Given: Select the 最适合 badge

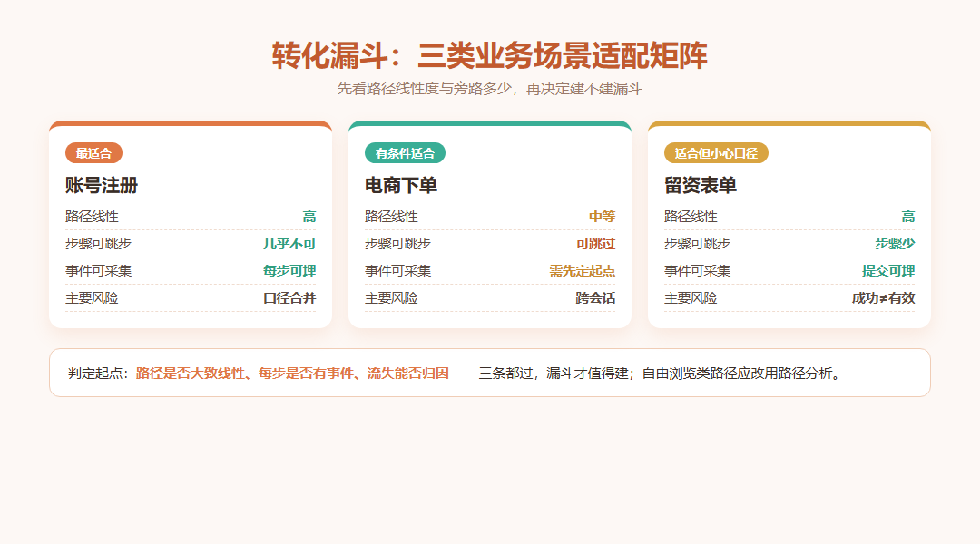Looking at the screenshot, I should 93,153.
